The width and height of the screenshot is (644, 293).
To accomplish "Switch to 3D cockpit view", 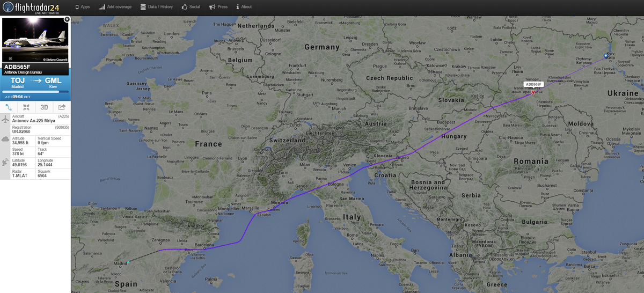I will (x=44, y=107).
